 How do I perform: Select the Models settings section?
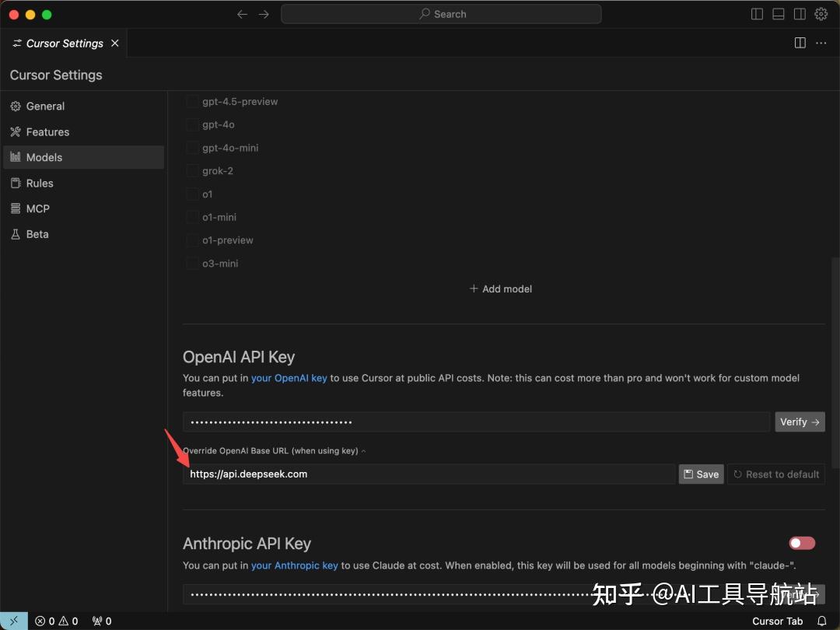pyautogui.click(x=83, y=157)
